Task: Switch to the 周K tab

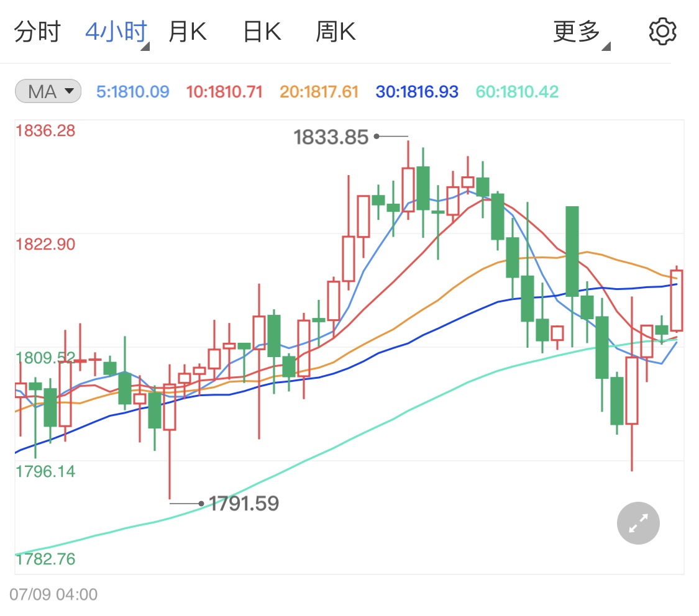Action: click(x=336, y=32)
